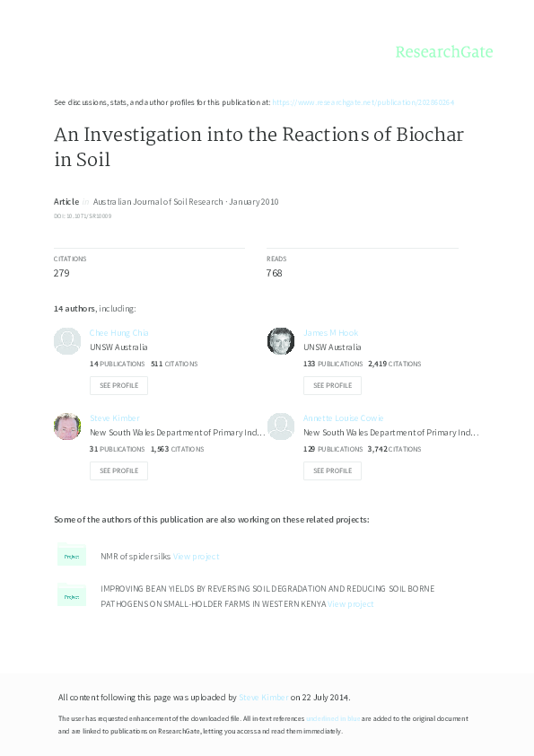Click SEE PROFILE under Annette Louise Cowie
The height and width of the screenshot is (756, 534).
[332, 470]
